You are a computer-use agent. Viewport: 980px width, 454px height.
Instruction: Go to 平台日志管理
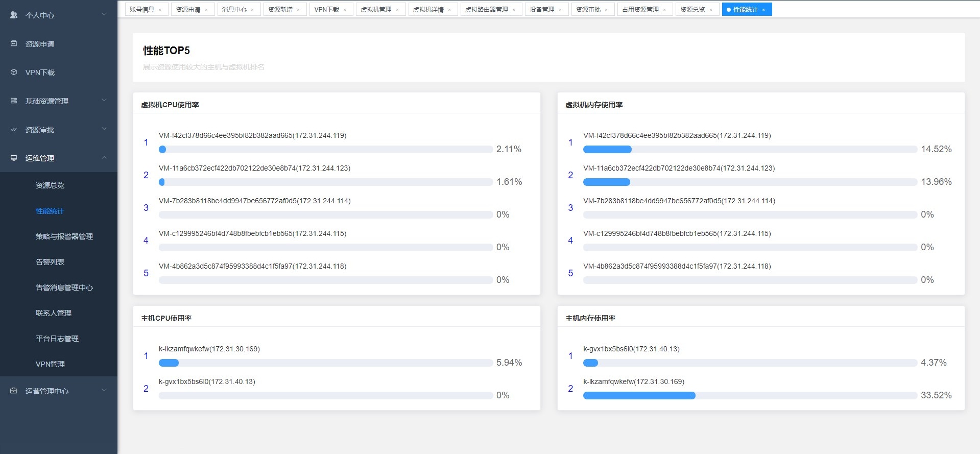(57, 339)
